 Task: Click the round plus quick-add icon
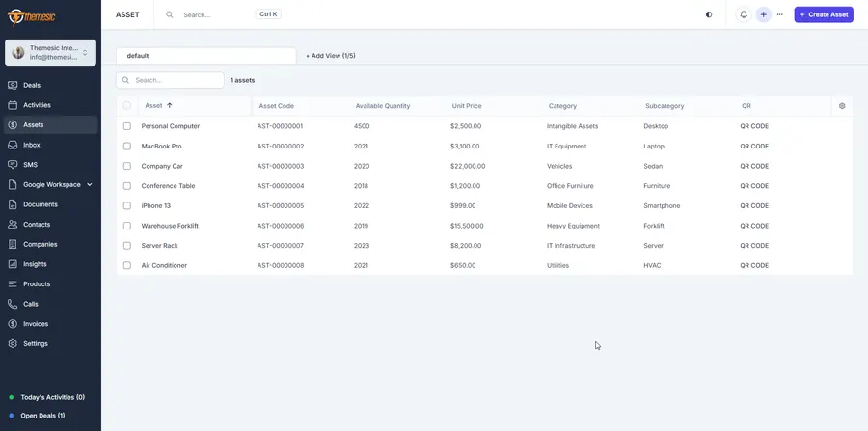pyautogui.click(x=764, y=14)
